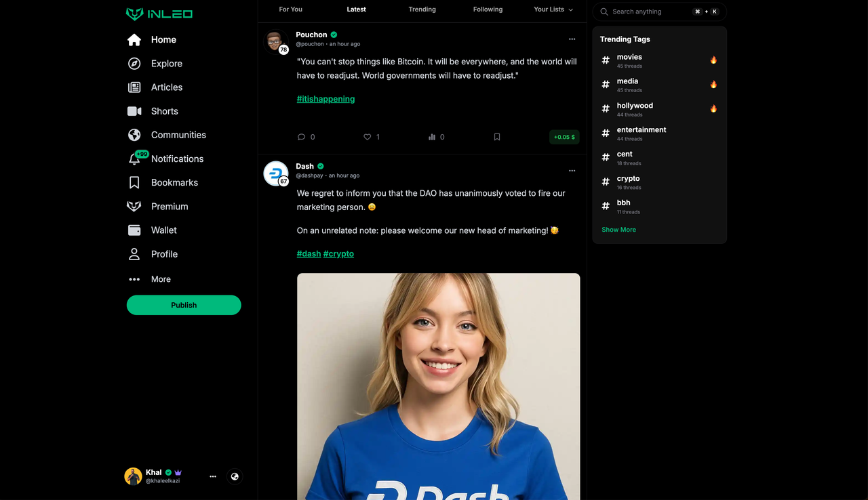
Task: Open Shorts video section
Action: (153, 111)
